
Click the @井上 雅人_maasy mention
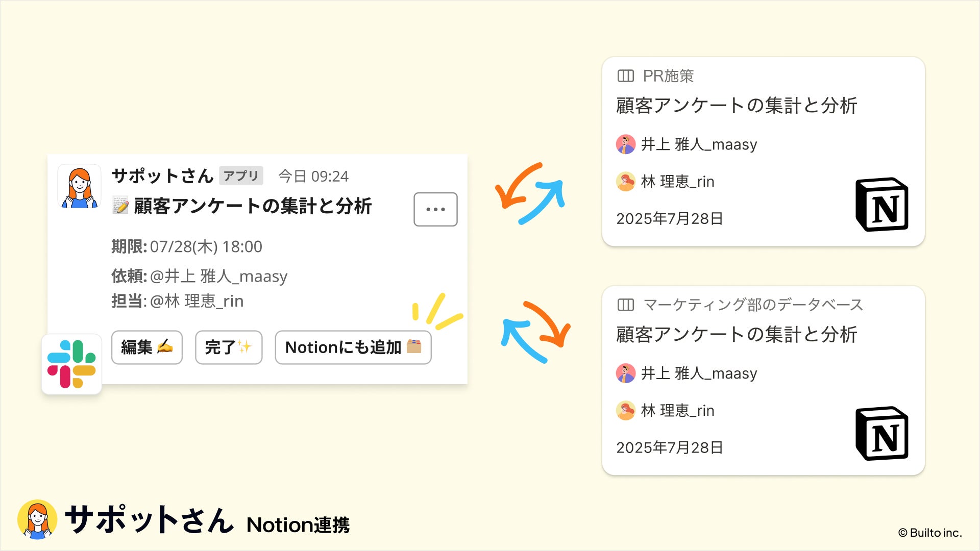click(x=219, y=277)
